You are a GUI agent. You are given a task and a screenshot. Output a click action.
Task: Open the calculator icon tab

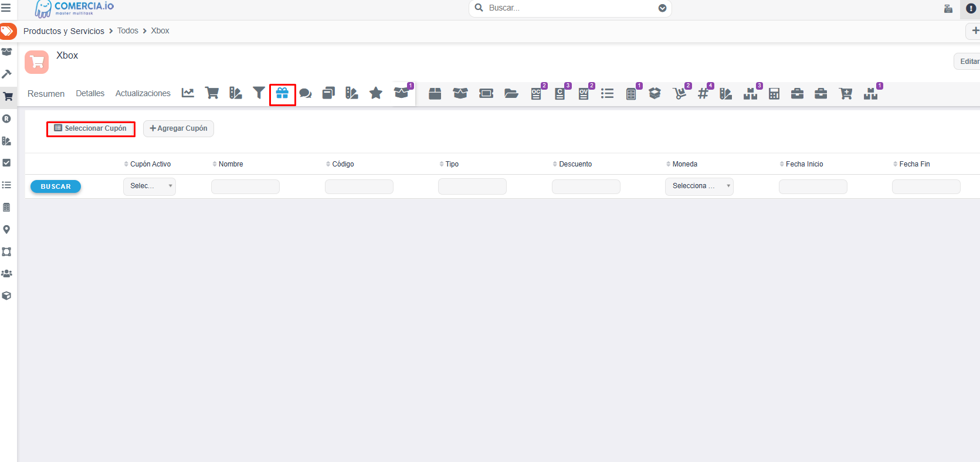pyautogui.click(x=774, y=93)
